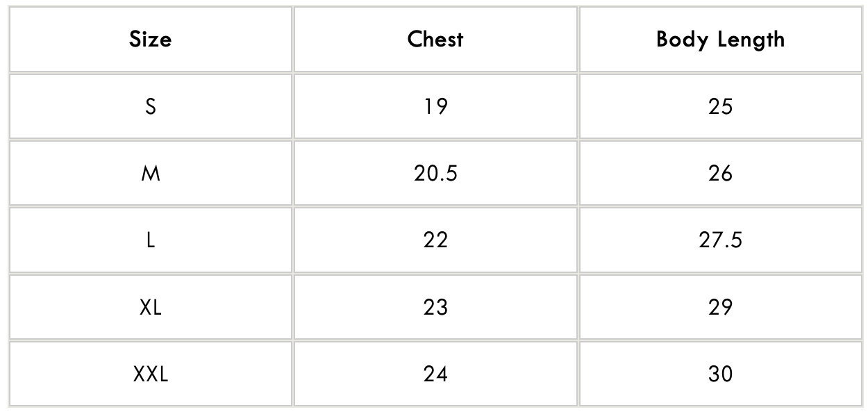The width and height of the screenshot is (868, 414).
Task: Select the XL size cell
Action: (150, 307)
